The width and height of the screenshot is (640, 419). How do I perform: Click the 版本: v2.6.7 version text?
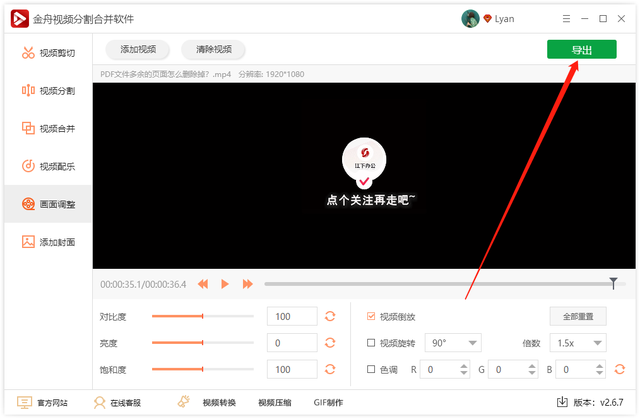coord(598,403)
